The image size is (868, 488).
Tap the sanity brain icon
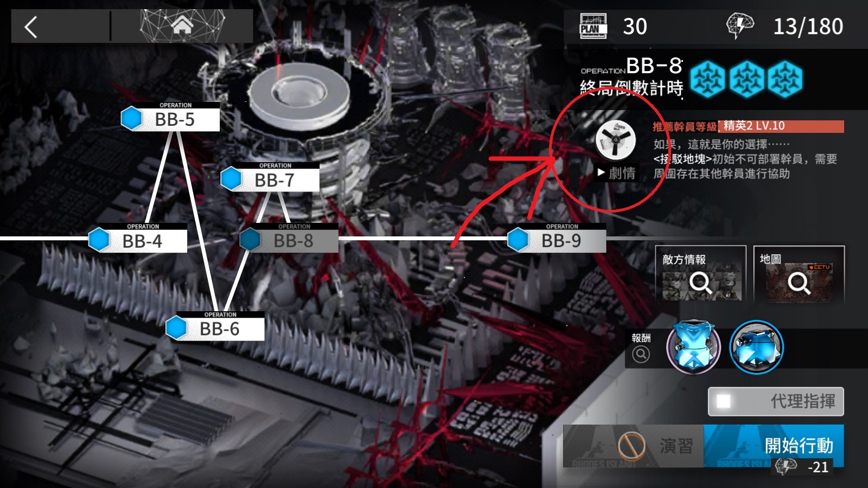(x=739, y=25)
